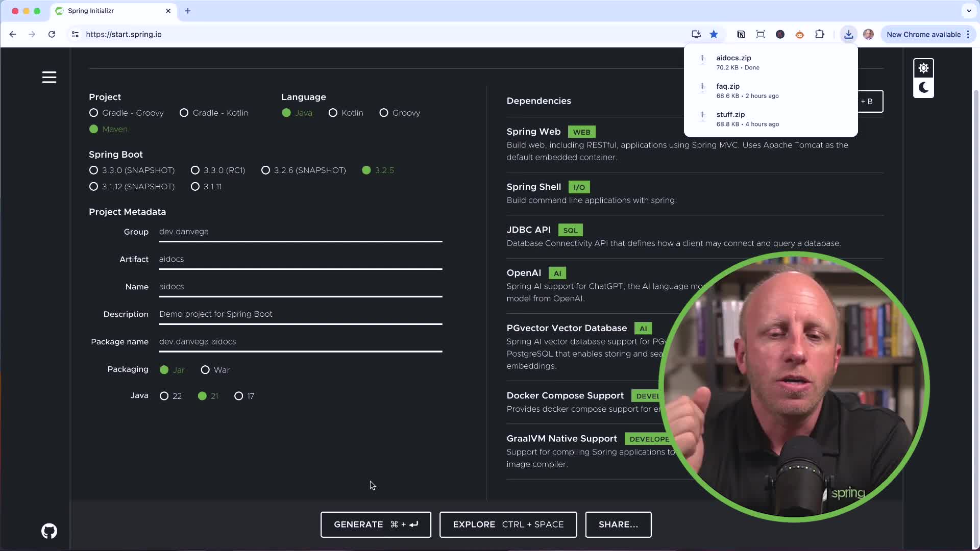980x551 pixels.
Task: Click the bookmark star icon
Action: click(714, 34)
